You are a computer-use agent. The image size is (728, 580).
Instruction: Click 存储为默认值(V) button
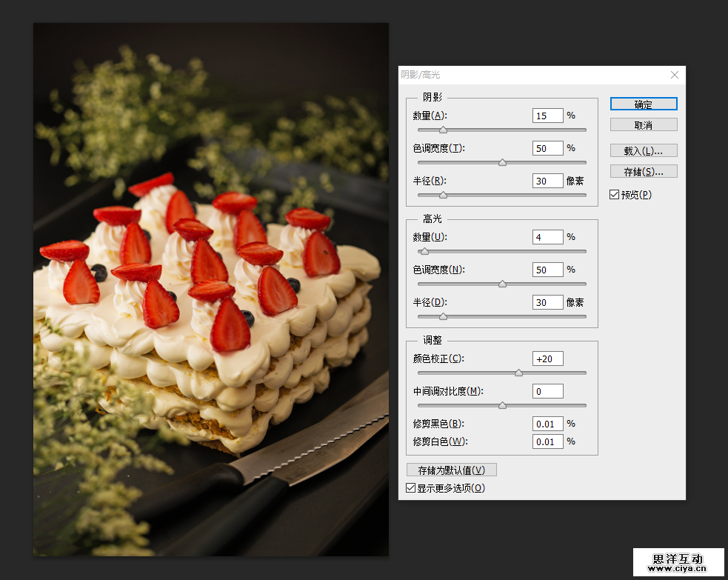pos(451,470)
